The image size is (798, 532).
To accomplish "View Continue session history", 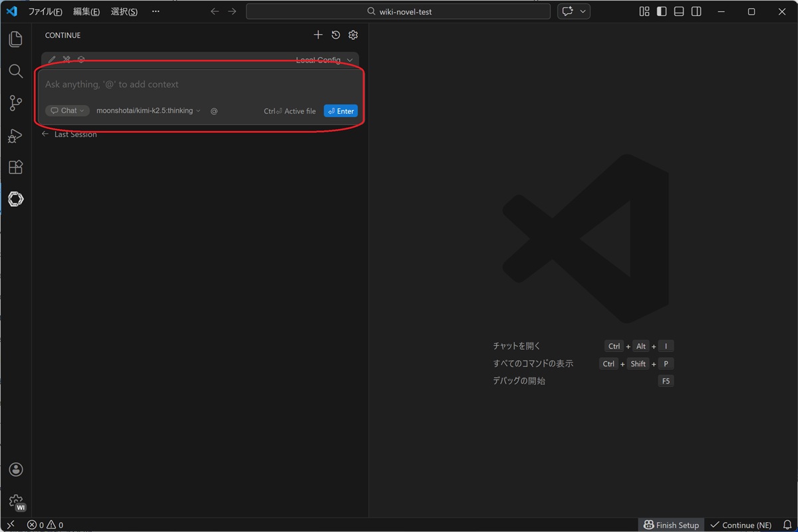I will coord(336,35).
